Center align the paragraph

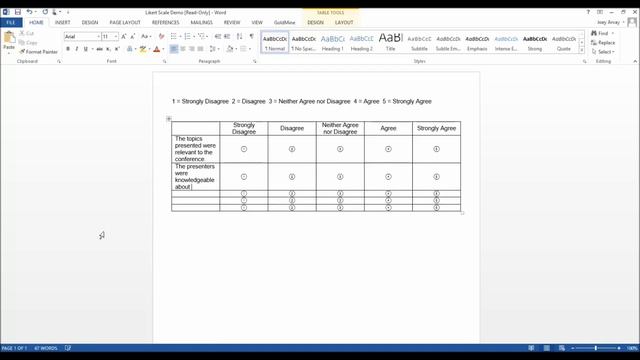point(183,49)
